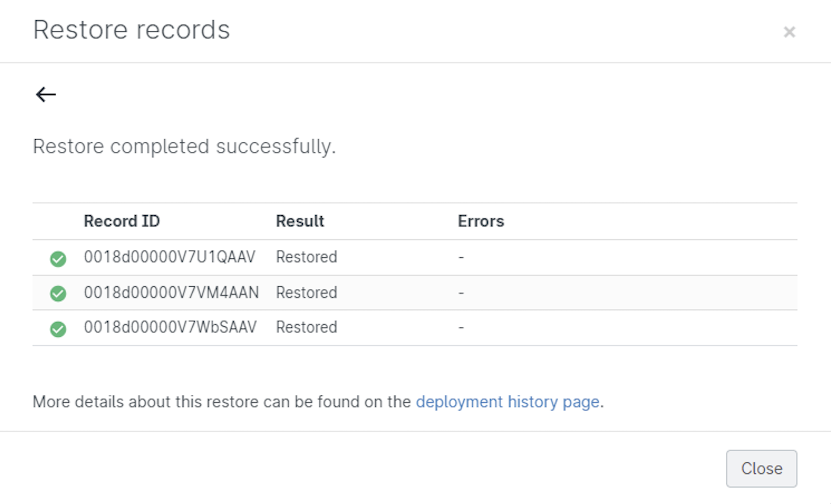Click Restored result in second row
Viewport: 831px width, 504px height.
306,292
